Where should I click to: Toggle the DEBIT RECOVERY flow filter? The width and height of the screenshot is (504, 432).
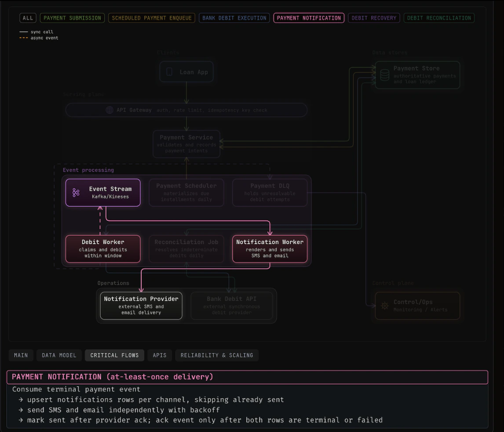click(374, 18)
